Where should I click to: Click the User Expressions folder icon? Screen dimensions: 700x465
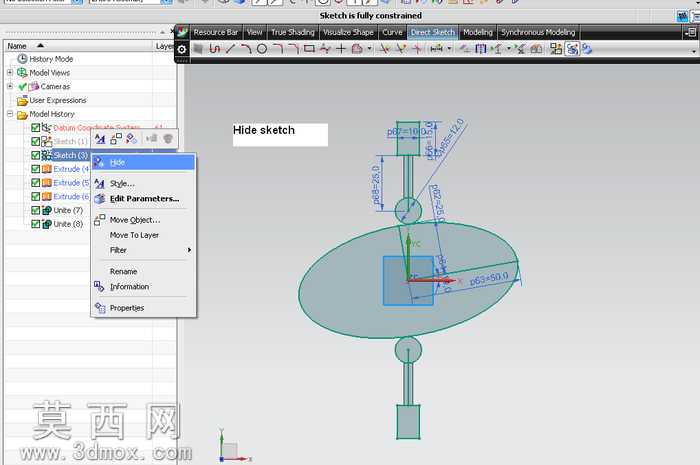(22, 100)
